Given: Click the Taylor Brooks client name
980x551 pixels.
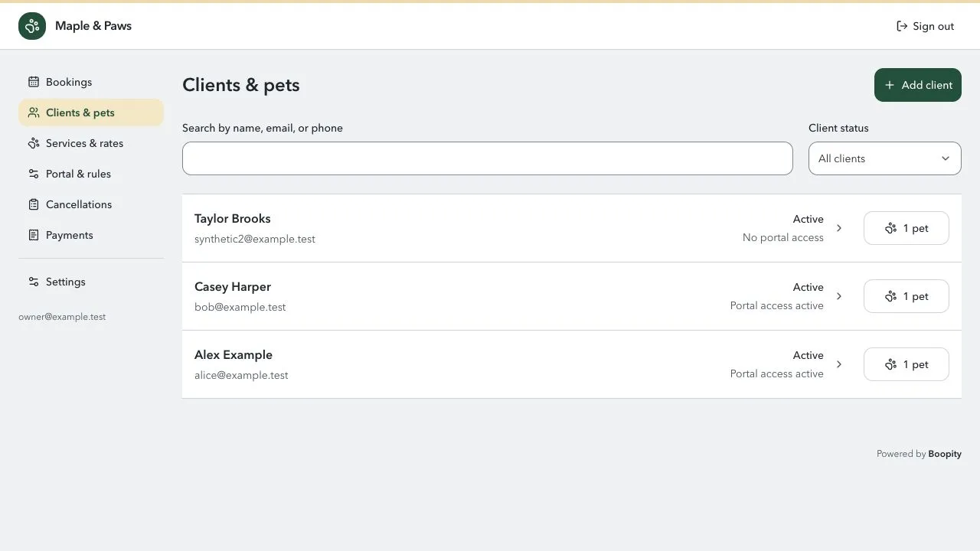Looking at the screenshot, I should [x=233, y=219].
